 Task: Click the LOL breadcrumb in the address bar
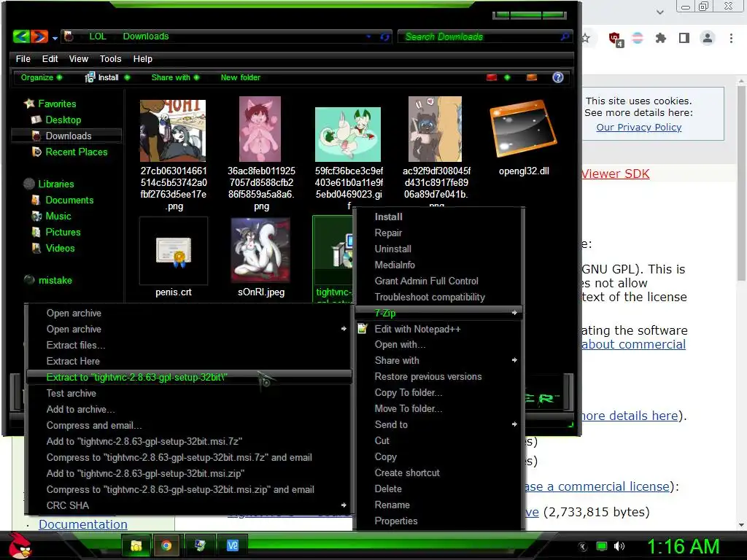[98, 36]
